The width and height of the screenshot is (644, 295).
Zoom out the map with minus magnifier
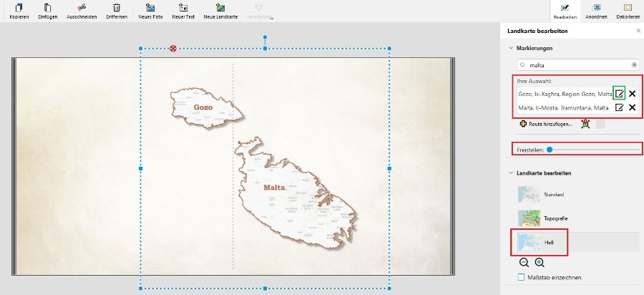(x=525, y=263)
